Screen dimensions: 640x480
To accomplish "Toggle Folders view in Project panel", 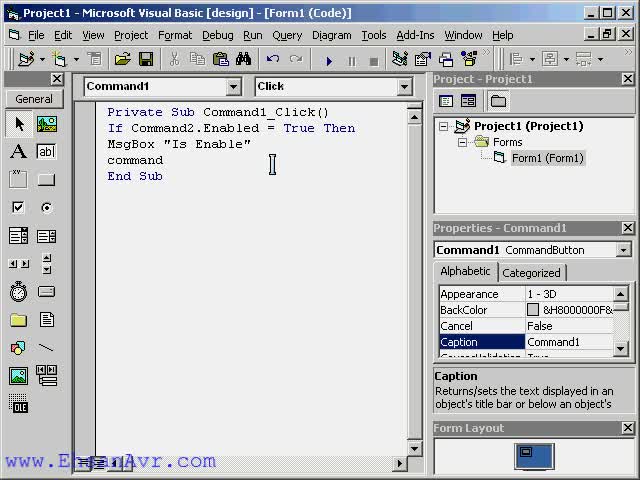I will point(498,101).
